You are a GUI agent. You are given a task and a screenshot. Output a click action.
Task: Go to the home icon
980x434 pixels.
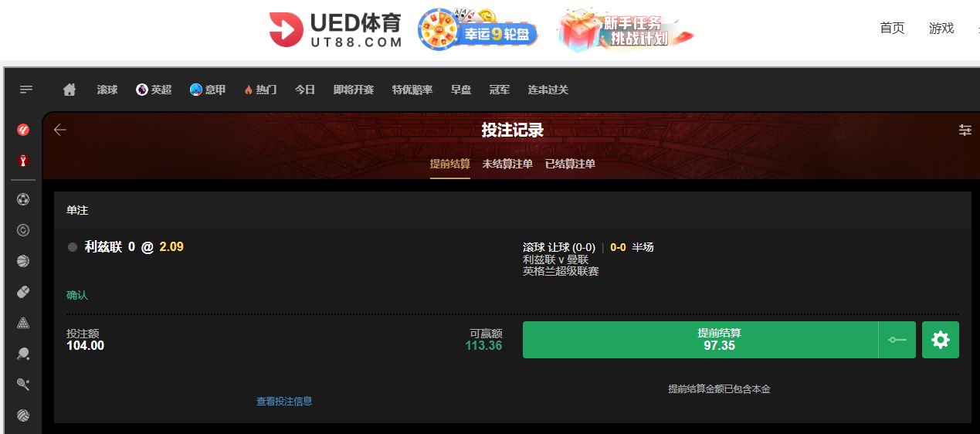tap(70, 90)
